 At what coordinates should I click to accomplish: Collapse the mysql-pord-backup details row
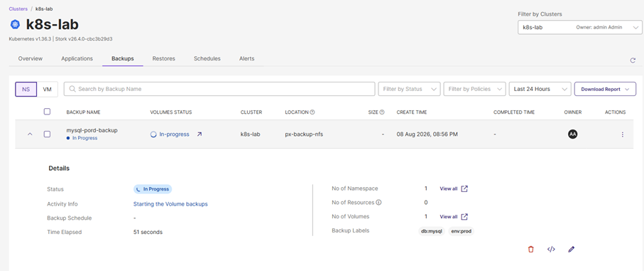tap(30, 134)
